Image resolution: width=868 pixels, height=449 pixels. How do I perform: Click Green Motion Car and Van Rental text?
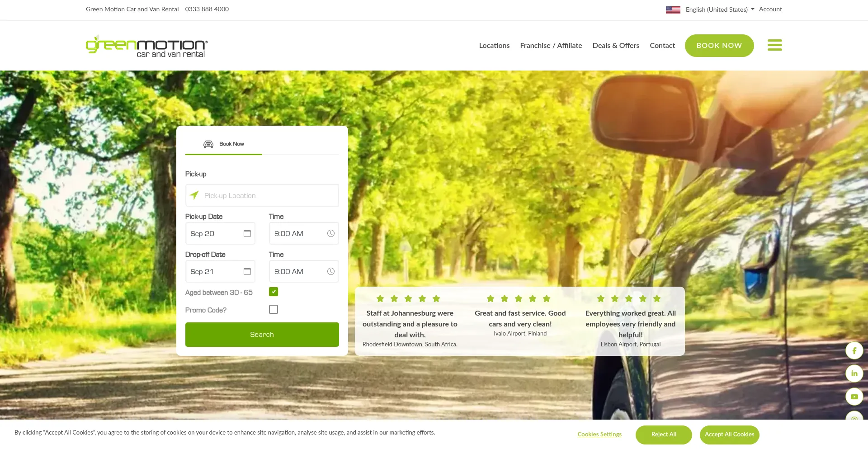pos(132,9)
